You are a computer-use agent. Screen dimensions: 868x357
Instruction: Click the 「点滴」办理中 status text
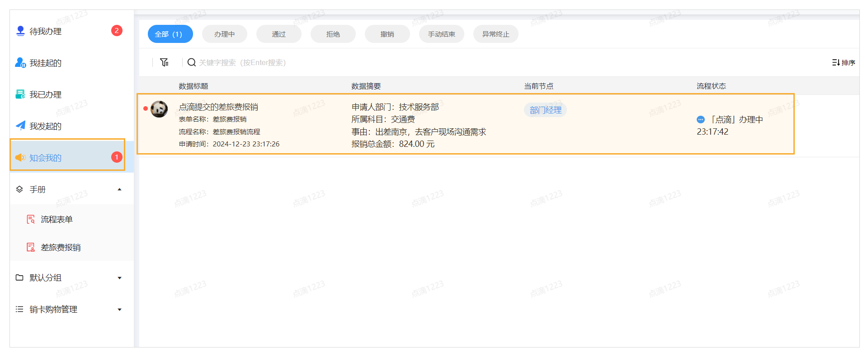[x=736, y=120]
